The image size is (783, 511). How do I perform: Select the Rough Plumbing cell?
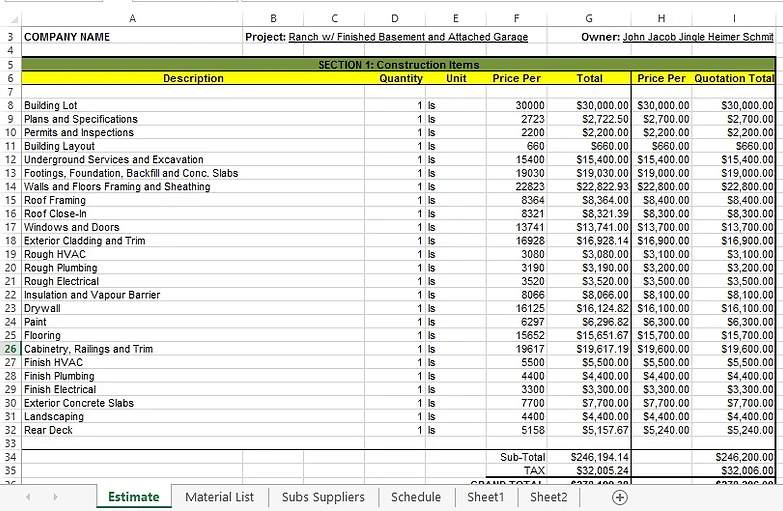pos(193,268)
